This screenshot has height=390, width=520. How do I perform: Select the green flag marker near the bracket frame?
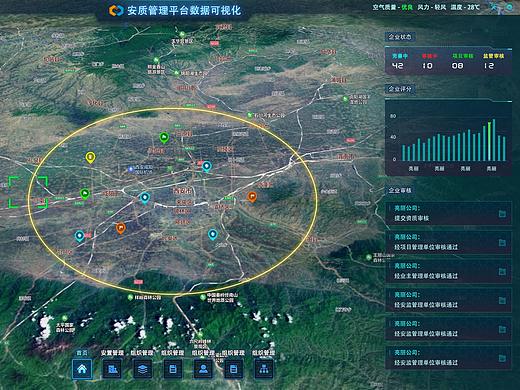click(x=85, y=194)
